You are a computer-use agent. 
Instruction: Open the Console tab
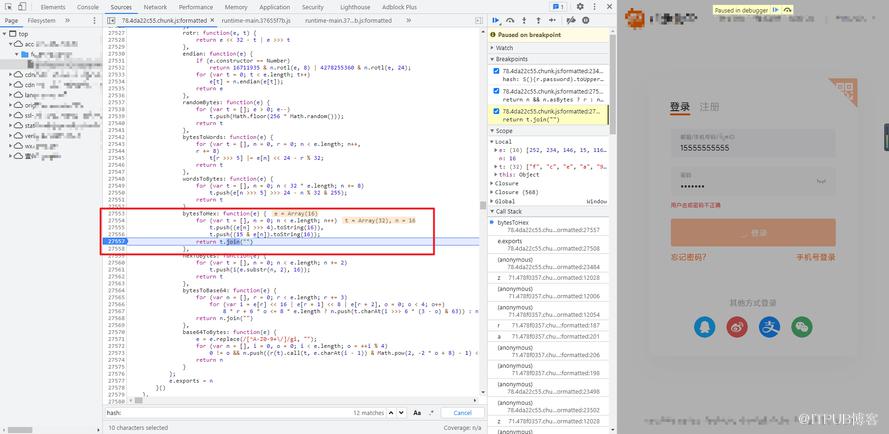pyautogui.click(x=87, y=7)
